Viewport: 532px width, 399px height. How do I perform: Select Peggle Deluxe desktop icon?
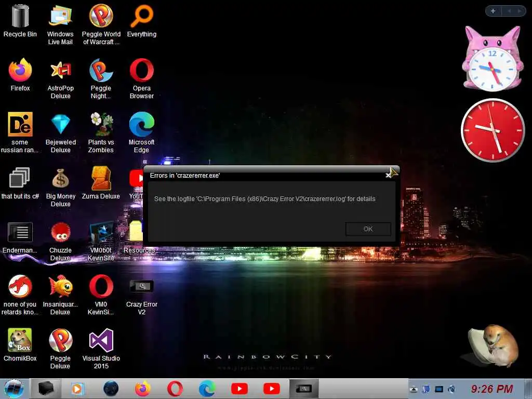(60, 349)
